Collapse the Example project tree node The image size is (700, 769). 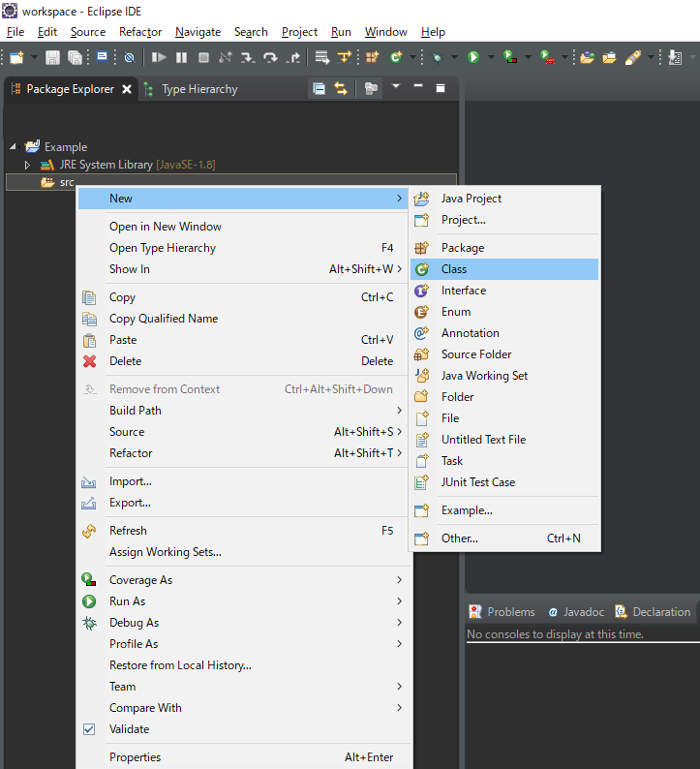point(14,146)
